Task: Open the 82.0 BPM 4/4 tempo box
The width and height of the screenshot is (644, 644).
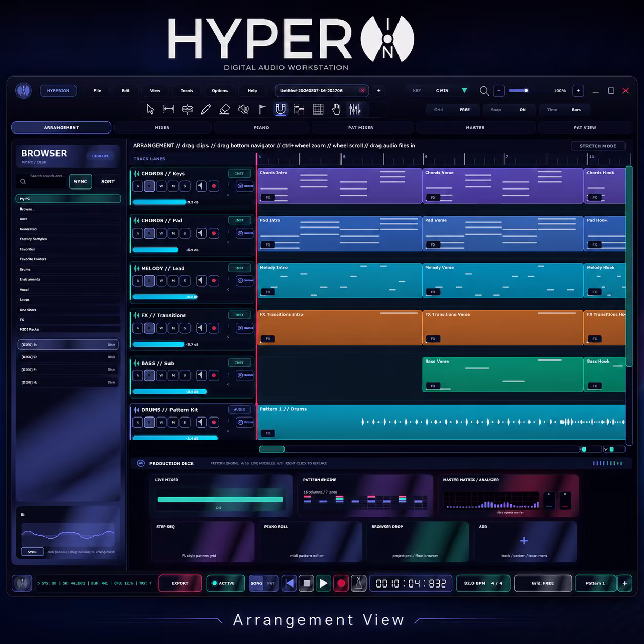Action: click(x=483, y=583)
